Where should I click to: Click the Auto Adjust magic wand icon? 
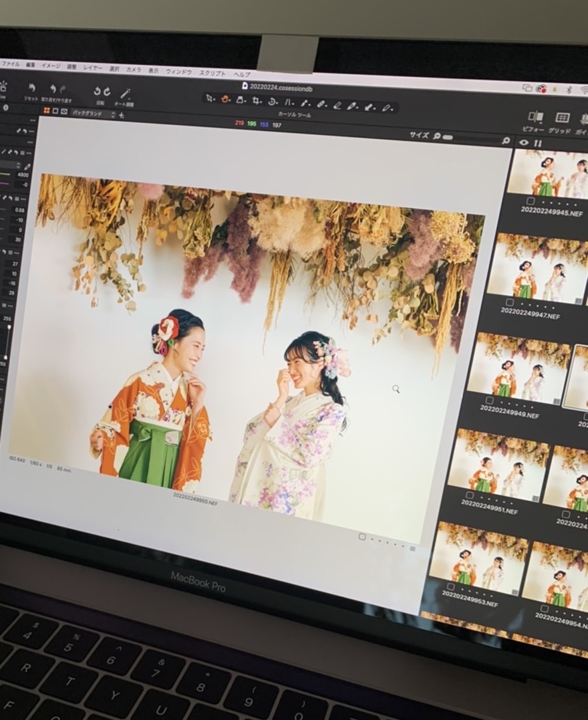tap(125, 93)
